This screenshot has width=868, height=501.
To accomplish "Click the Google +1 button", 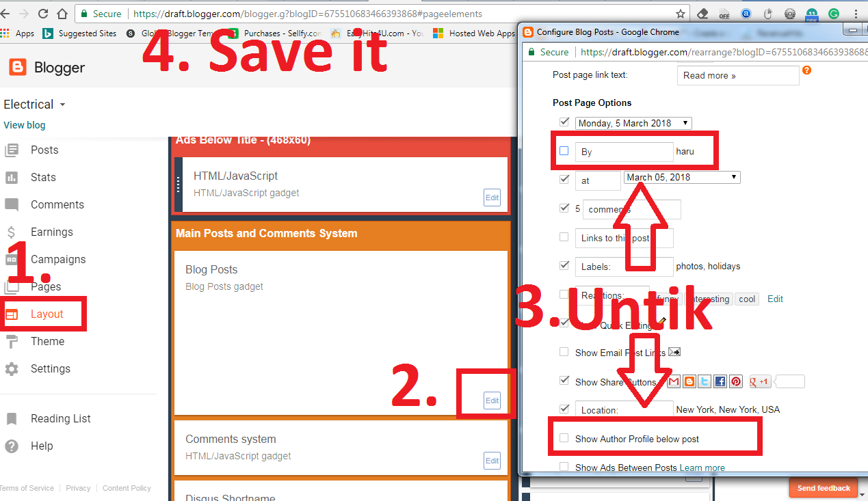I will (x=761, y=381).
